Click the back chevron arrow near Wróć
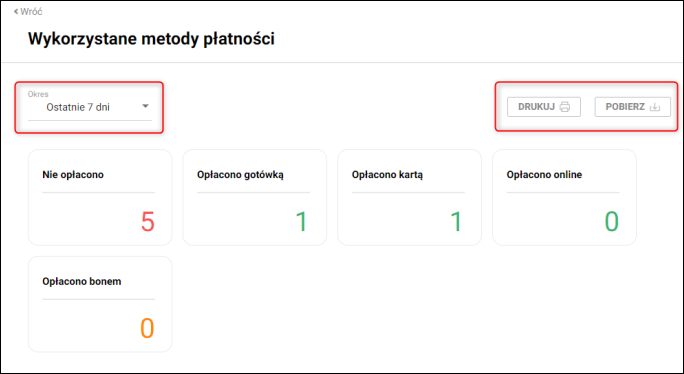The image size is (684, 374). click(x=16, y=12)
